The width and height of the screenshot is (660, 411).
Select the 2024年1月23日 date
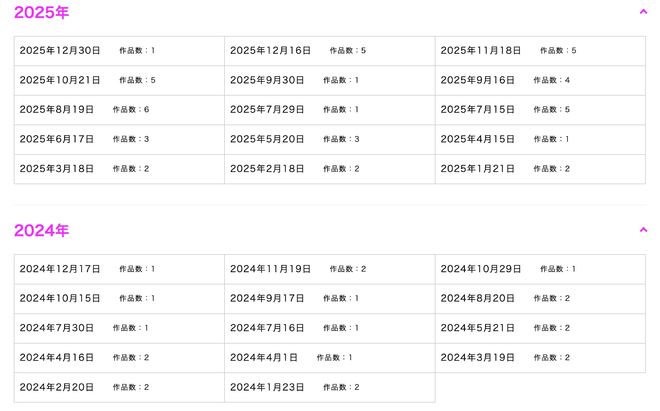[330, 387]
